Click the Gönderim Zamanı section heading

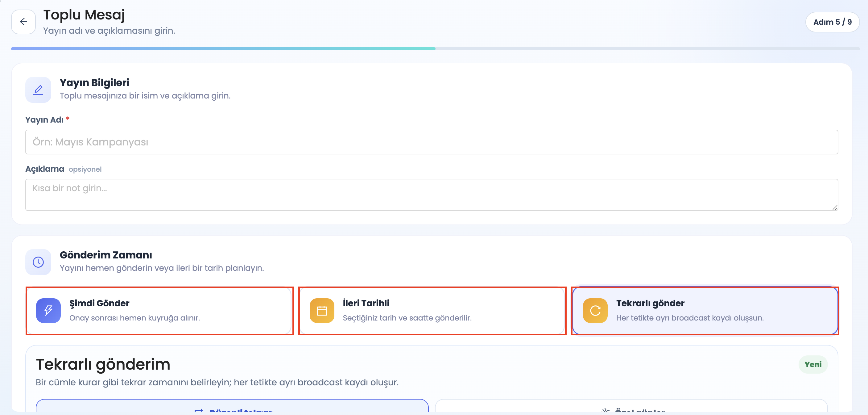[106, 255]
